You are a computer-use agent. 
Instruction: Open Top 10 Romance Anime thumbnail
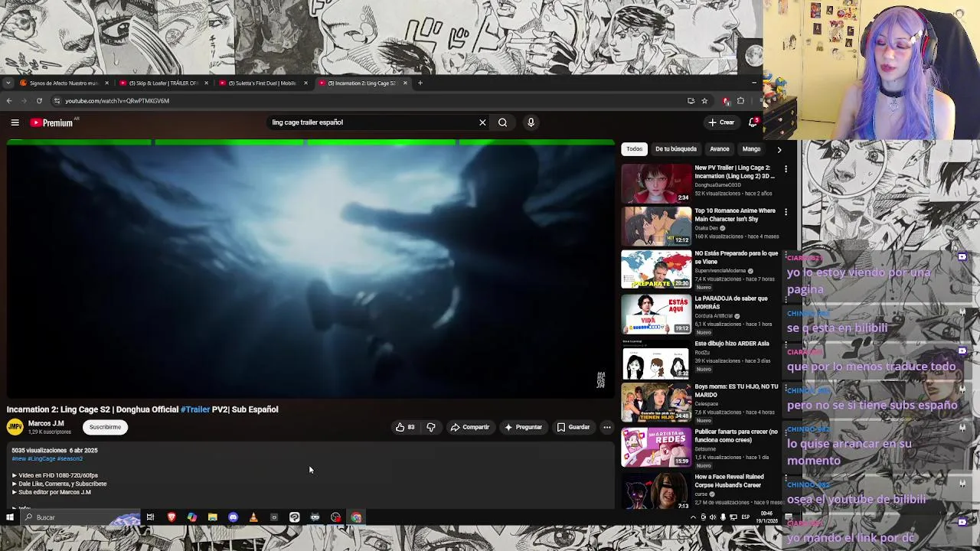pyautogui.click(x=656, y=227)
